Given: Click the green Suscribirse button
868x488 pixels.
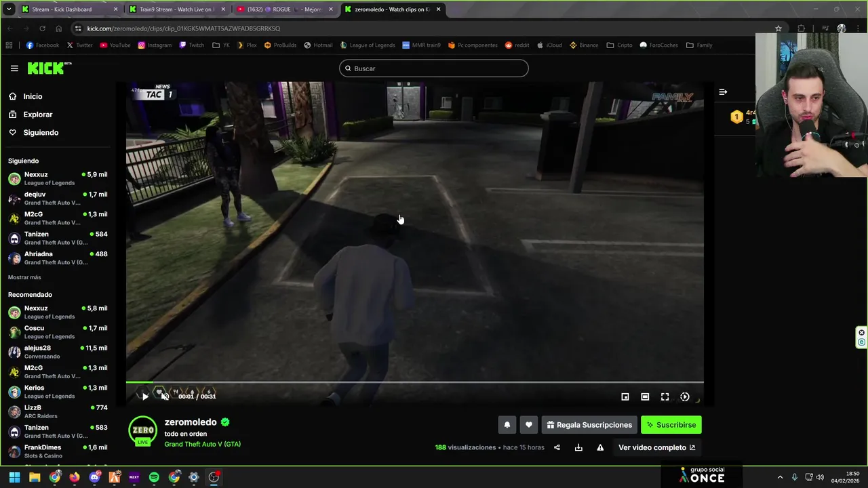Looking at the screenshot, I should tap(671, 425).
